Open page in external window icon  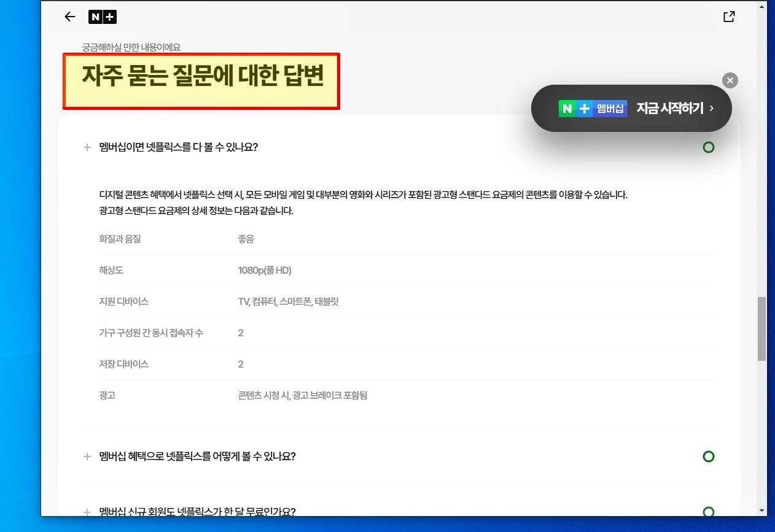click(729, 17)
